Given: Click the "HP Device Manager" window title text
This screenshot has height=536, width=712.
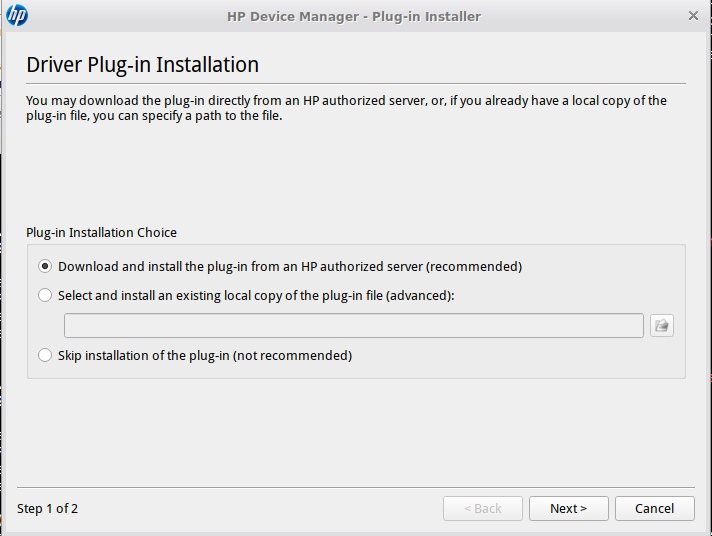Looking at the screenshot, I should (354, 16).
